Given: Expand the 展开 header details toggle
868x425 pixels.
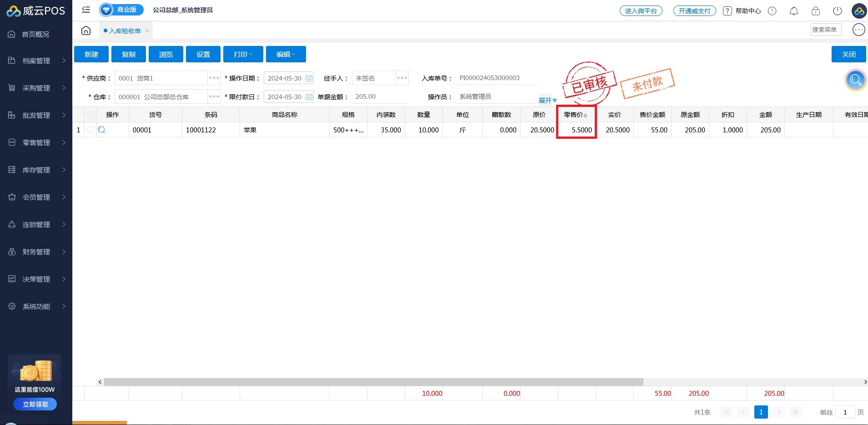Looking at the screenshot, I should pos(547,100).
